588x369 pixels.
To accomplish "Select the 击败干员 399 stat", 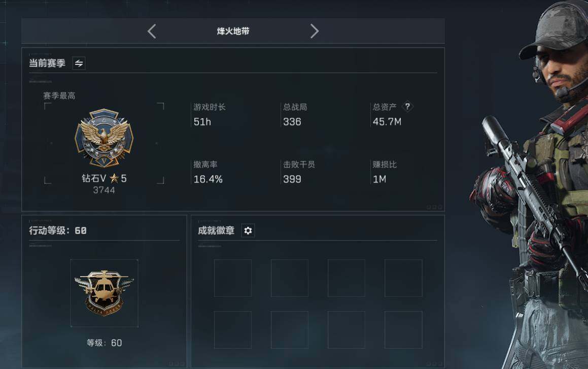I will (x=298, y=172).
